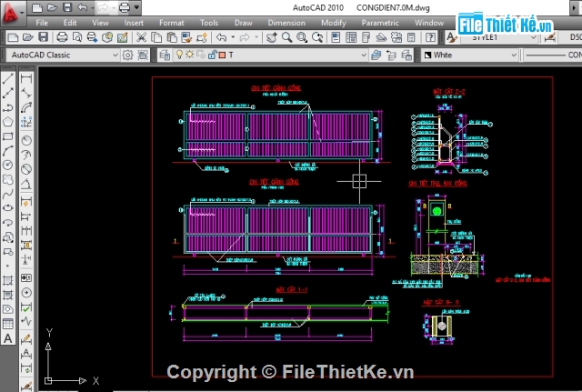The image size is (582, 392).
Task: Click the Help question mark icon
Action: coord(430,37)
